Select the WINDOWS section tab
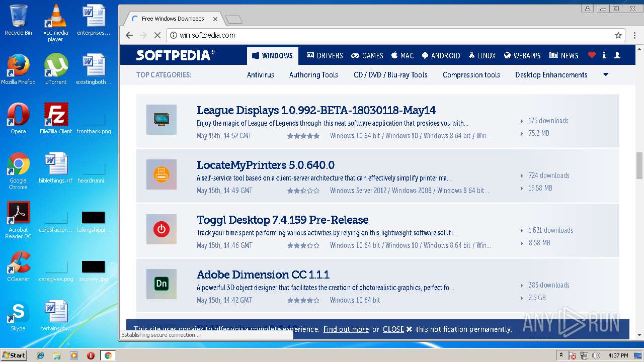 tap(273, 56)
